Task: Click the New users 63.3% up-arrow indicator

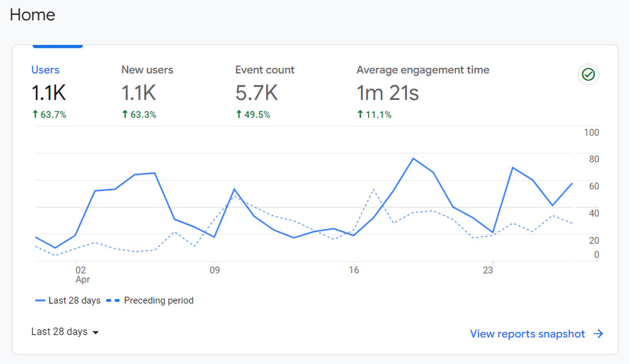Action: click(x=125, y=114)
